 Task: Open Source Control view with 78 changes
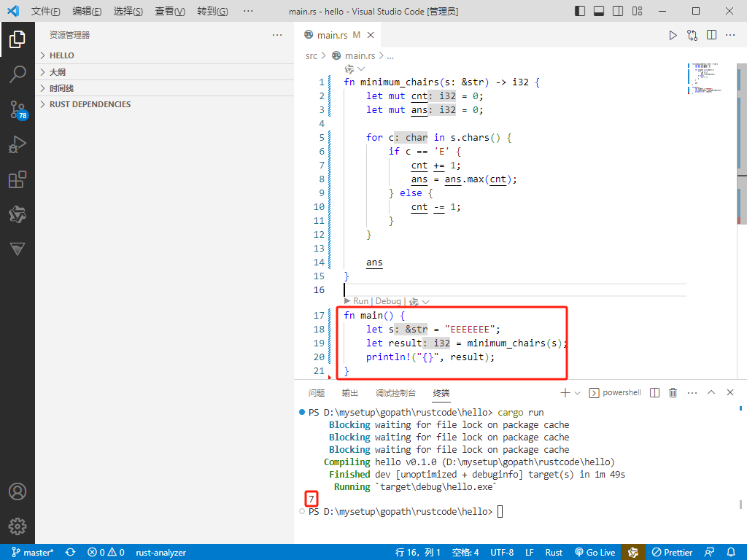[18, 109]
